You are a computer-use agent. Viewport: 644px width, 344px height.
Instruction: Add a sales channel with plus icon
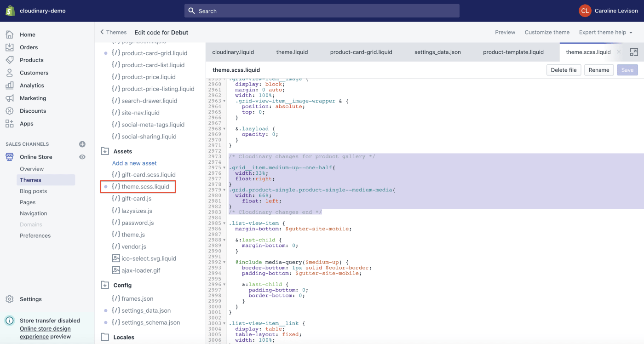82,144
